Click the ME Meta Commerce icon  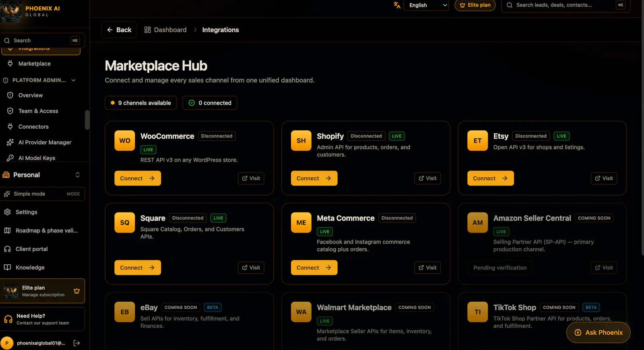coord(301,222)
